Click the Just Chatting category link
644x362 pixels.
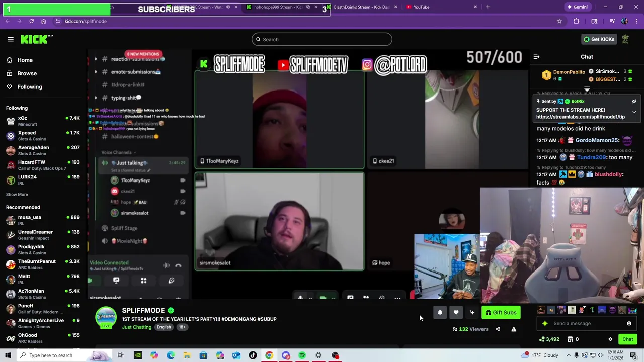pos(136,327)
